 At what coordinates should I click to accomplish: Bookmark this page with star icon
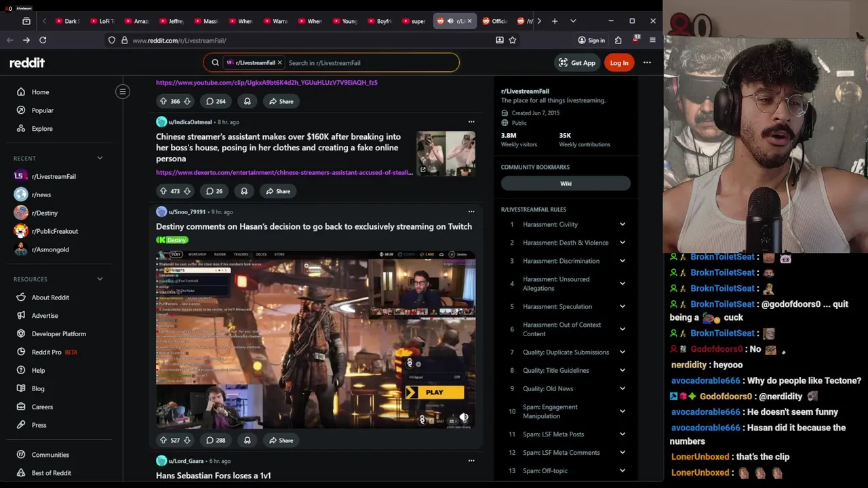(x=513, y=40)
